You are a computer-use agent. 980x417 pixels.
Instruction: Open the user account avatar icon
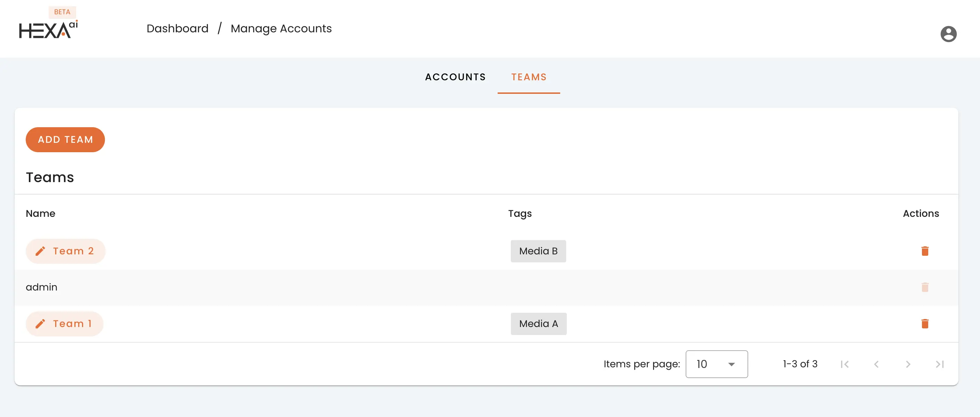click(949, 34)
